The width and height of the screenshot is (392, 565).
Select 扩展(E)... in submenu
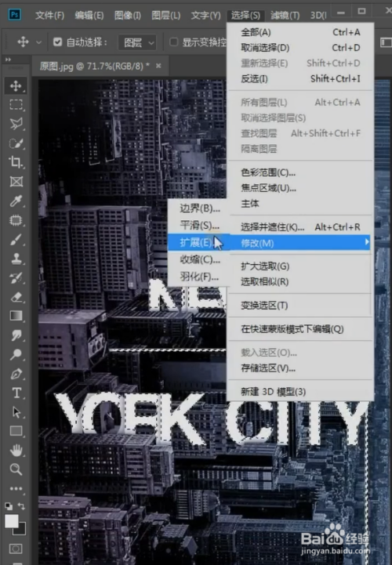point(198,242)
